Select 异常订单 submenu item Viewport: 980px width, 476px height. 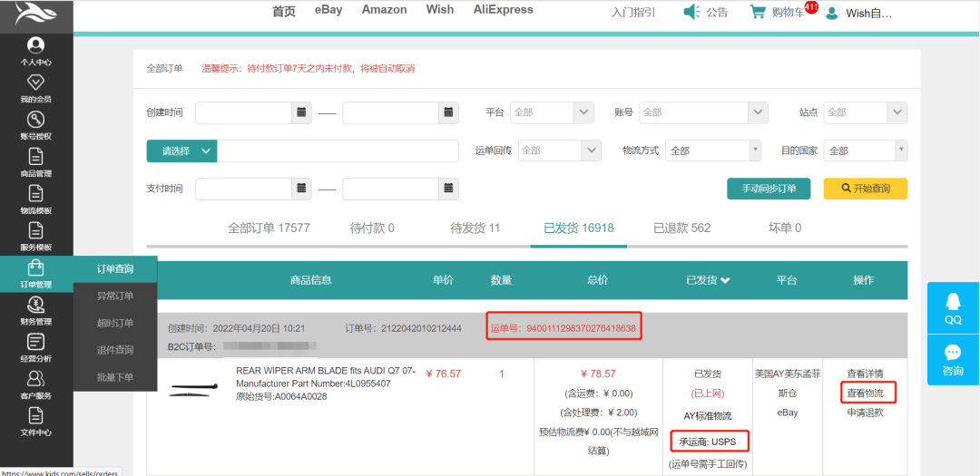[115, 296]
